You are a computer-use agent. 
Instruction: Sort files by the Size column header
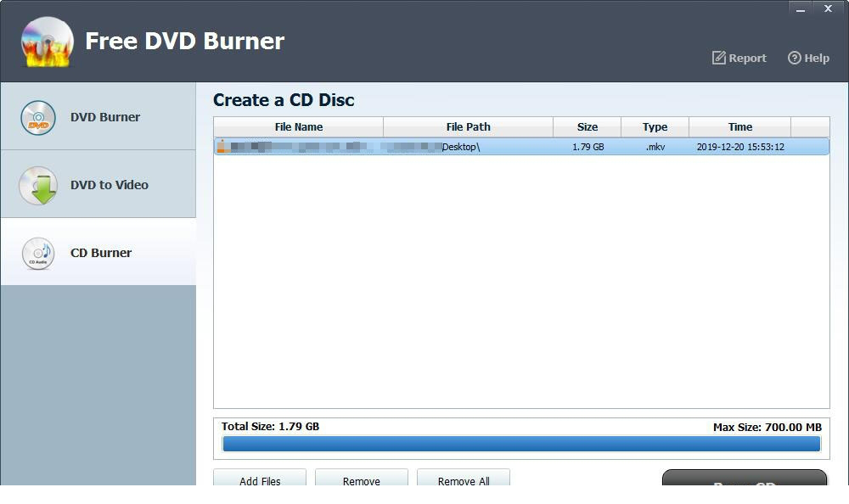tap(587, 126)
